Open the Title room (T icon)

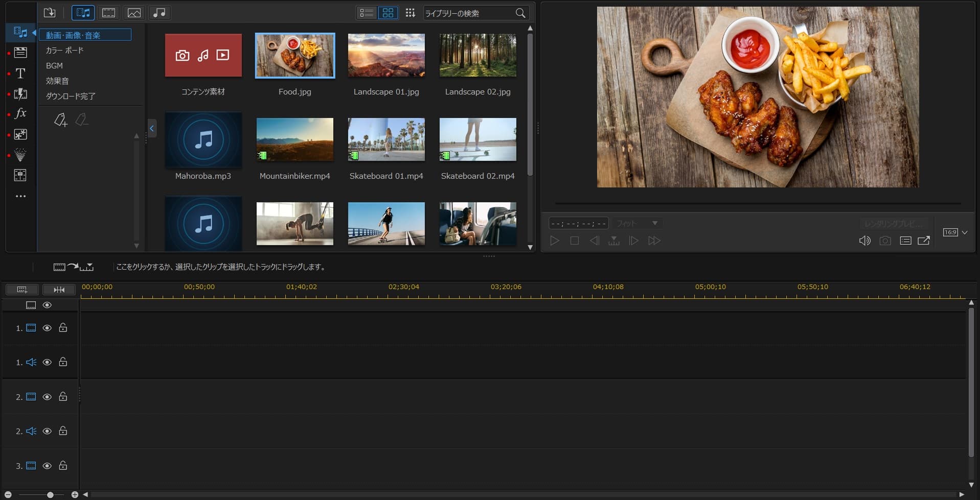tap(20, 74)
